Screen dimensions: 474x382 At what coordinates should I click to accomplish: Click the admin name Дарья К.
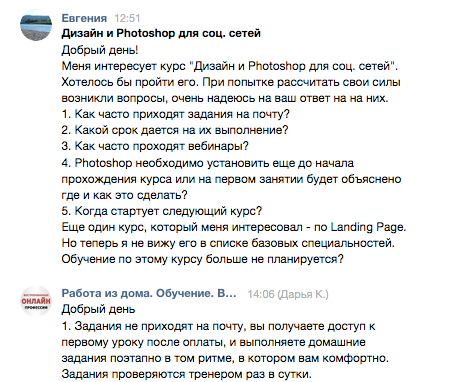click(303, 294)
